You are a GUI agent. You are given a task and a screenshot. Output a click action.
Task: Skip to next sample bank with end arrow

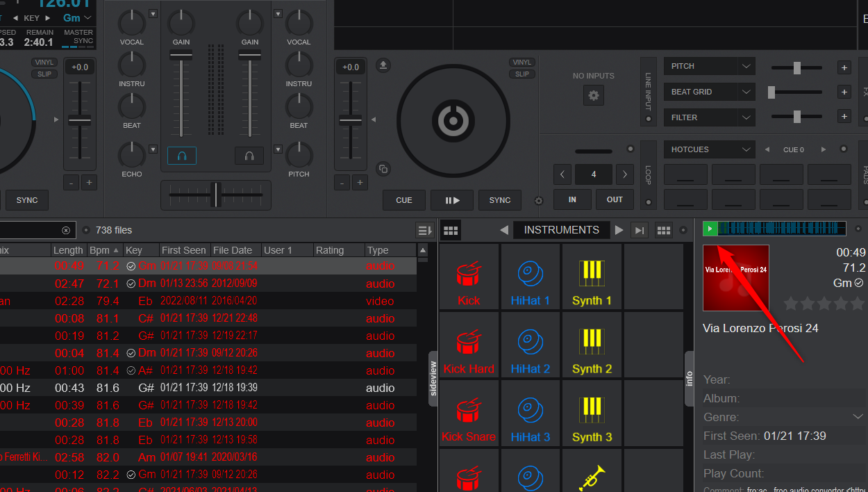(640, 230)
